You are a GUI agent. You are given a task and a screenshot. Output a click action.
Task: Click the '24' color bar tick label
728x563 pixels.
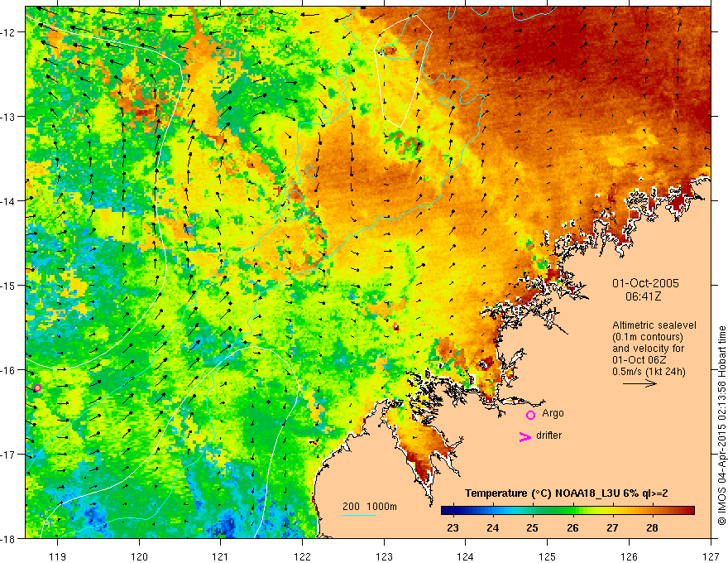(492, 527)
